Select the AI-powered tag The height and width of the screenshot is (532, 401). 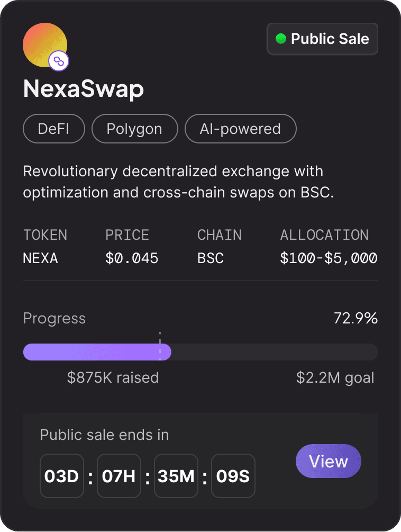240,129
